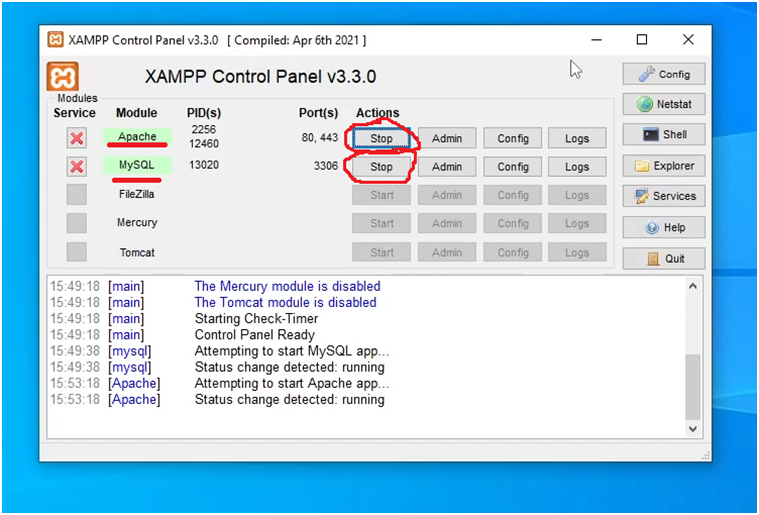This screenshot has height=515, width=759.
Task: Toggle the FileZilla service checkbox
Action: 76,195
